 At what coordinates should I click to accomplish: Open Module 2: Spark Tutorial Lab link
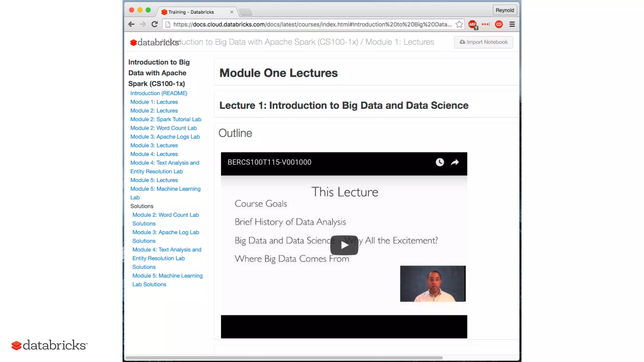pyautogui.click(x=166, y=119)
